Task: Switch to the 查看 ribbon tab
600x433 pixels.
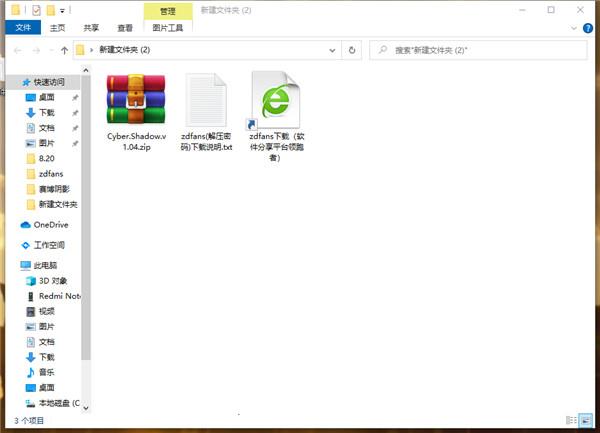Action: pos(125,28)
